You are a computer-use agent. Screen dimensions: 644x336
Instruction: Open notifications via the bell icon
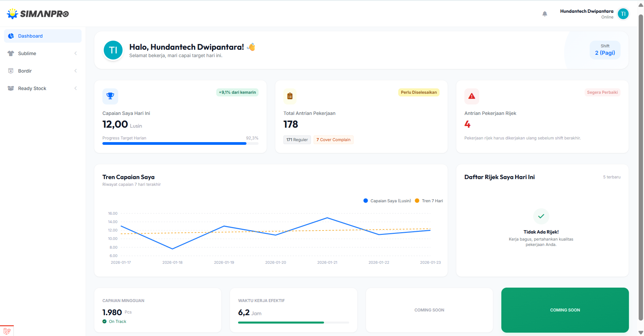(545, 14)
